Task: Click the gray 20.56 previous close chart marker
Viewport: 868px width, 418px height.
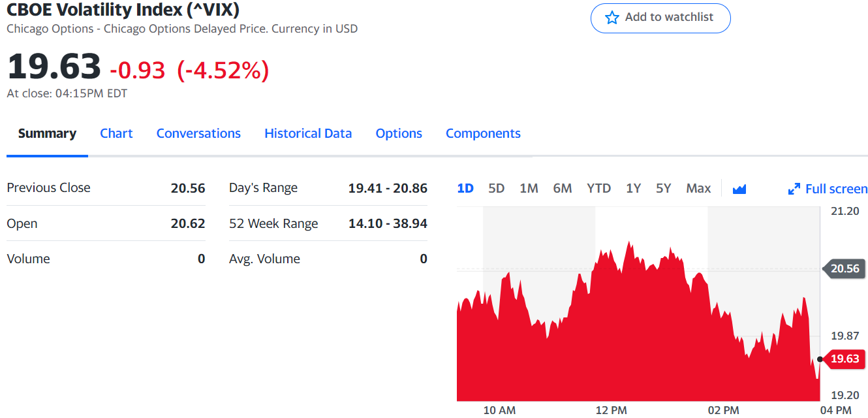Action: pyautogui.click(x=845, y=268)
